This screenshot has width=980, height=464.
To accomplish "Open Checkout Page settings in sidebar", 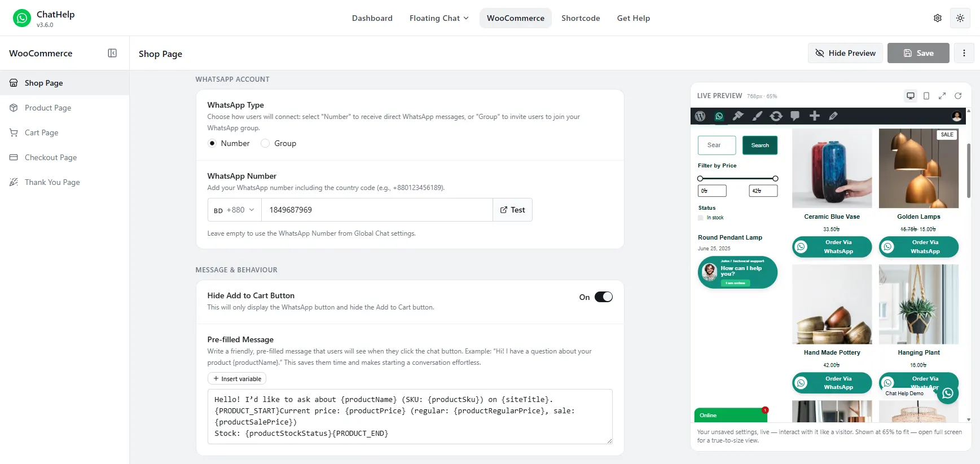I will pos(64,157).
